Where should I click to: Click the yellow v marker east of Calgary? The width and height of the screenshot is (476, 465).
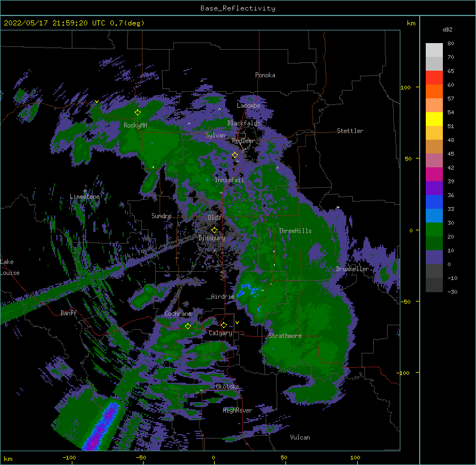coord(237,323)
